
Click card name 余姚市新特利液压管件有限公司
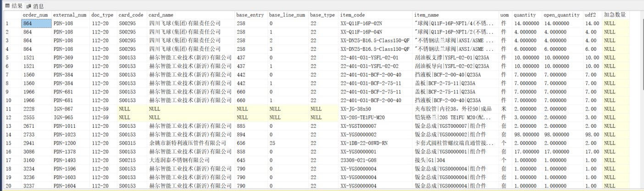point(188,143)
